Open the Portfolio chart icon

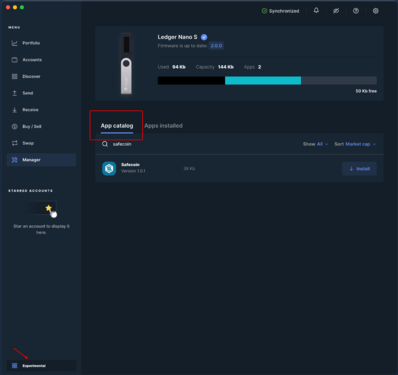[x=14, y=43]
